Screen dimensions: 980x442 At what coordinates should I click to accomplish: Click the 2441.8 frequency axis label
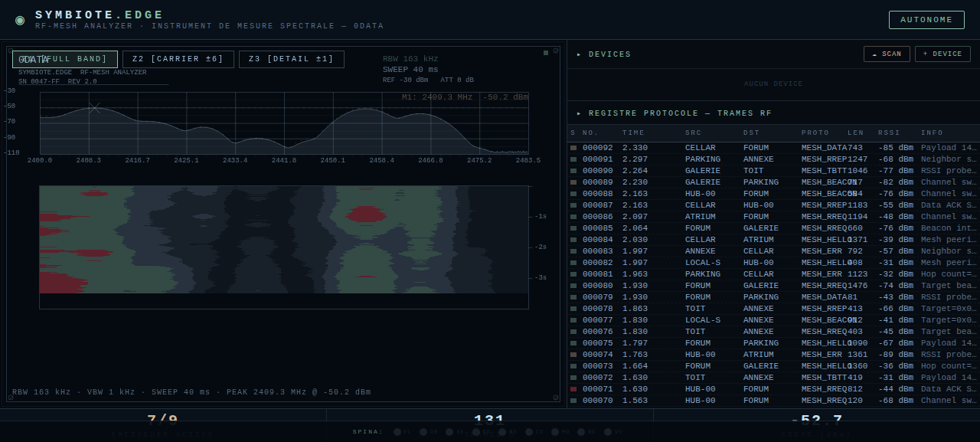coord(283,161)
